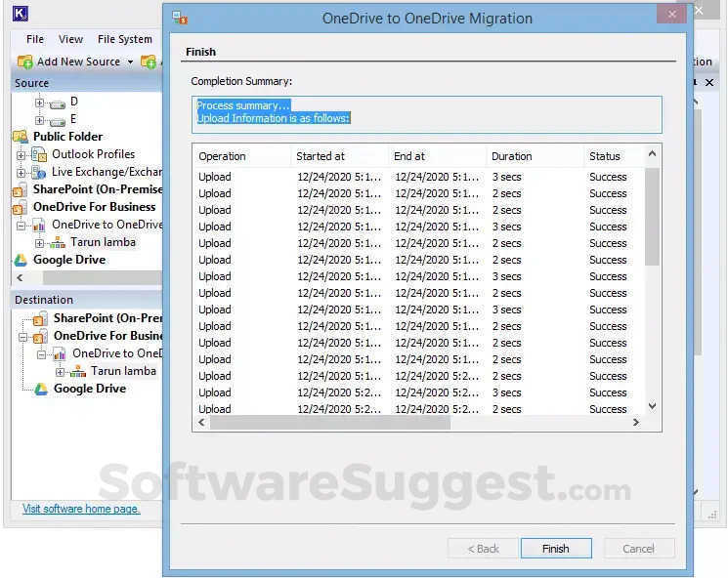The height and width of the screenshot is (578, 728).
Task: Click the migration dialog title icon
Action: 180,19
